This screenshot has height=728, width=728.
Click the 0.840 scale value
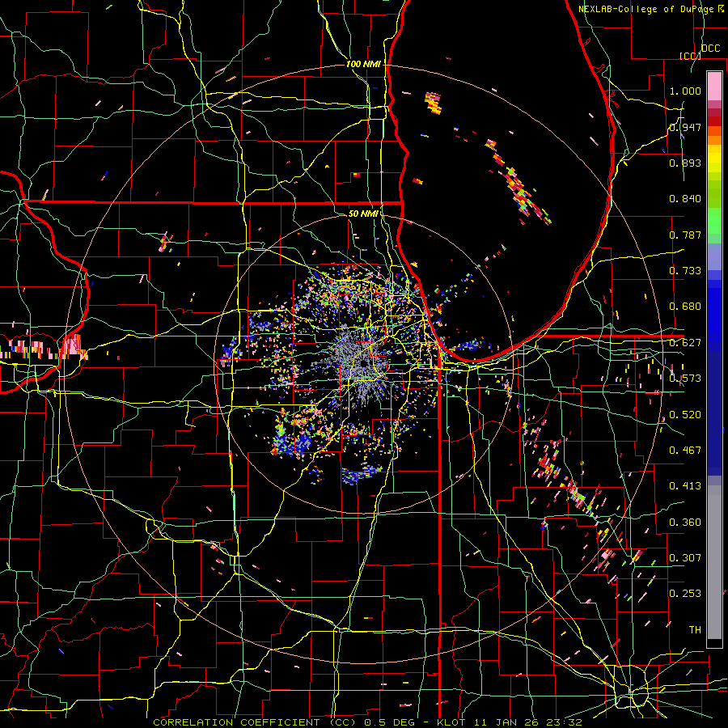click(x=685, y=199)
